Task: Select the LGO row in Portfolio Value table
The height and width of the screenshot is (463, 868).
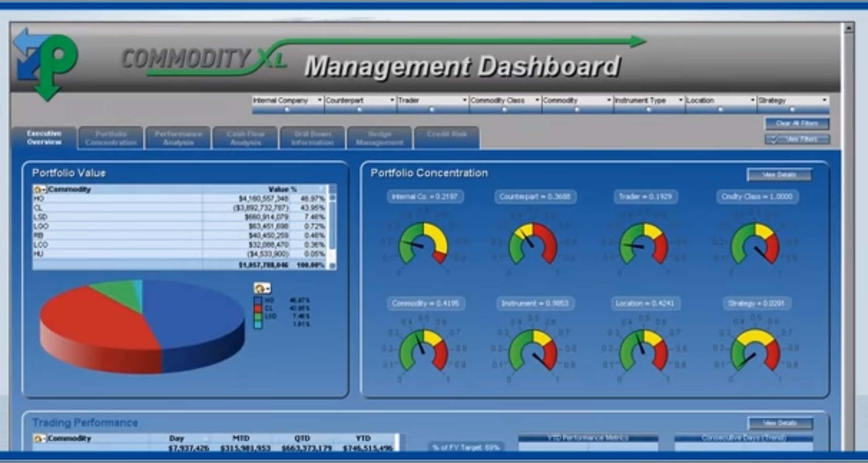Action: click(180, 226)
